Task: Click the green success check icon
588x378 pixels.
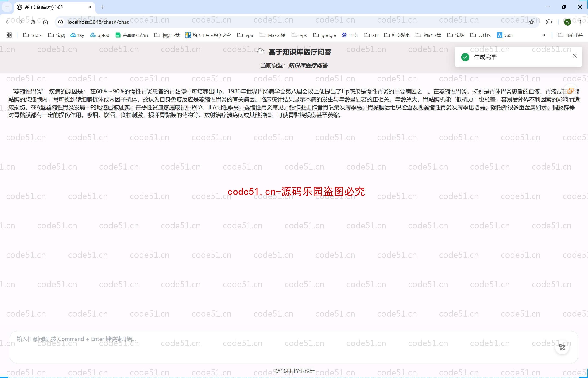Action: click(465, 57)
